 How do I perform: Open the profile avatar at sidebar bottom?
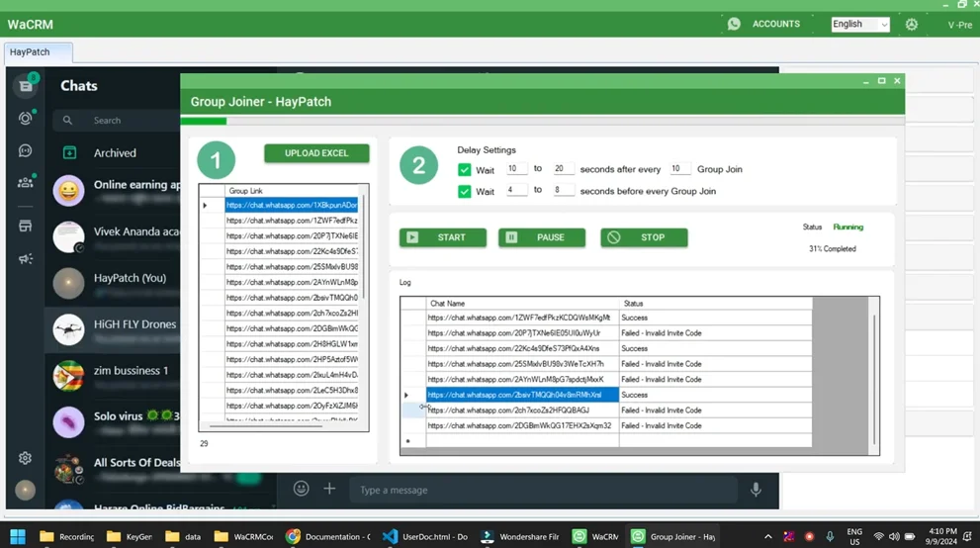pos(25,491)
